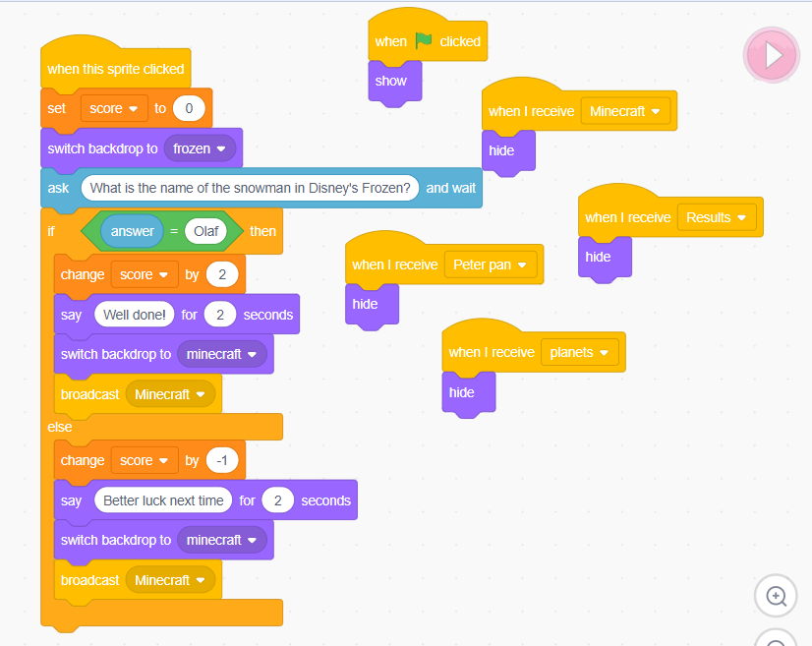Zoom in on the code workspace
Viewport: 812px width, 646px height.
776,596
